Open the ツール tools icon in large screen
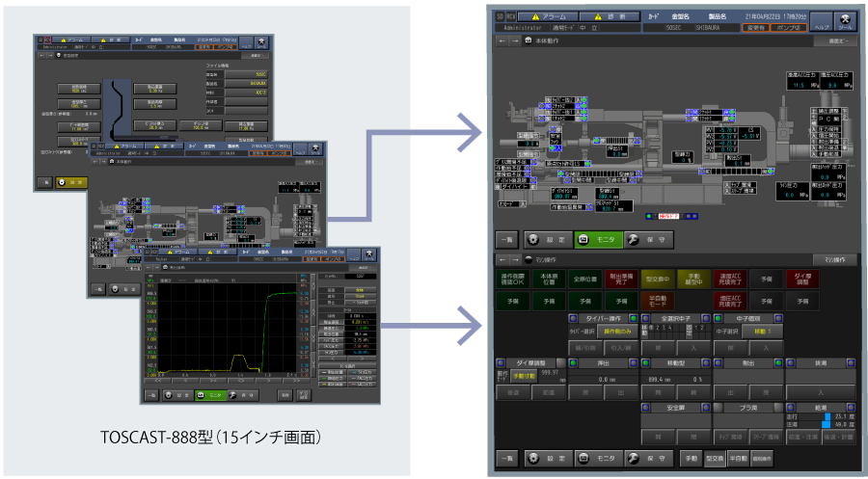 844,21
